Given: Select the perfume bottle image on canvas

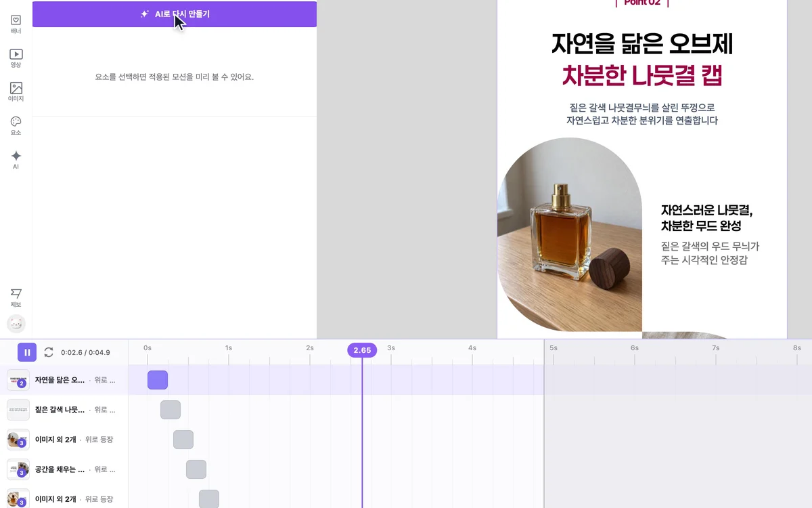Looking at the screenshot, I should pos(570,234).
